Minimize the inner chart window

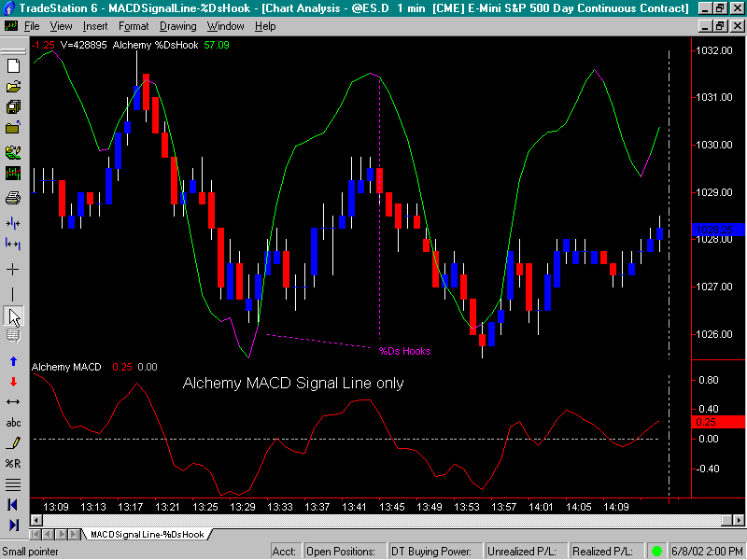coord(706,26)
